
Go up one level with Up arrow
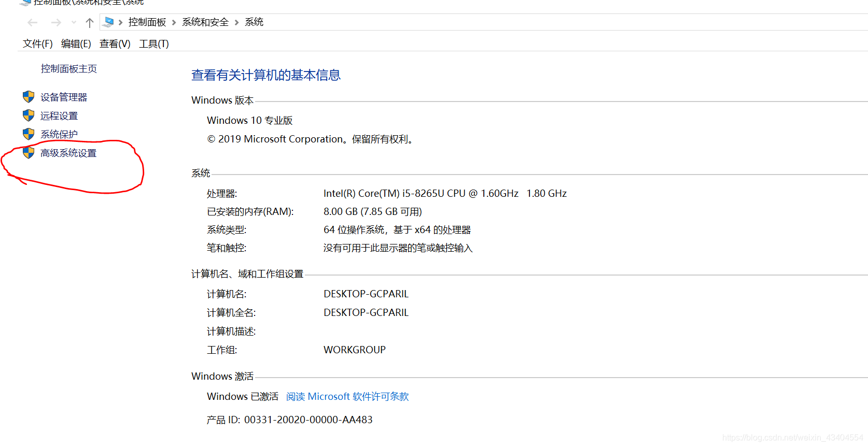[x=89, y=22]
